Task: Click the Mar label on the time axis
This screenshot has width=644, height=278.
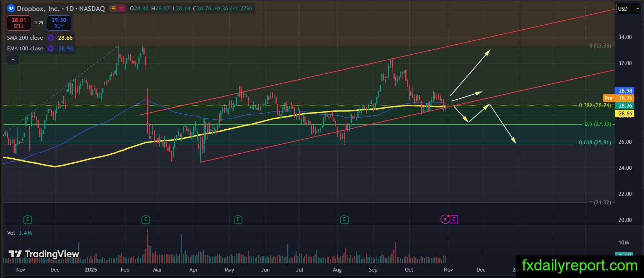Action: (157, 270)
